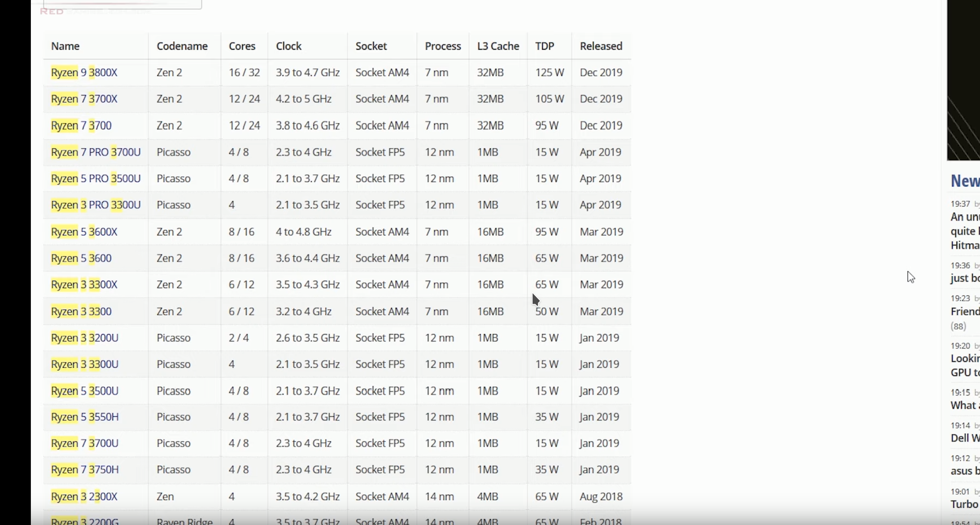980x525 pixels.
Task: Select the 50 W TDP cell
Action: (547, 312)
